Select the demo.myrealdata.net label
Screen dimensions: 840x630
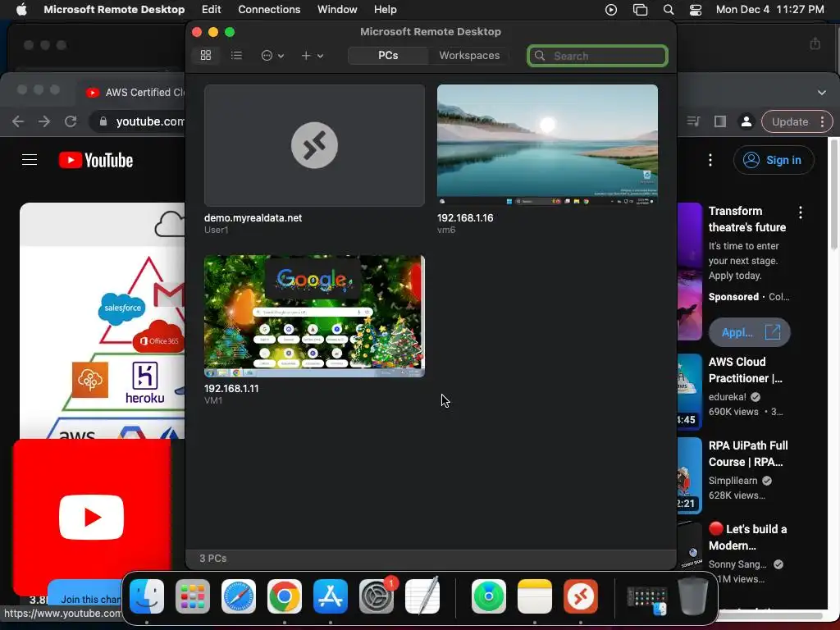point(253,218)
